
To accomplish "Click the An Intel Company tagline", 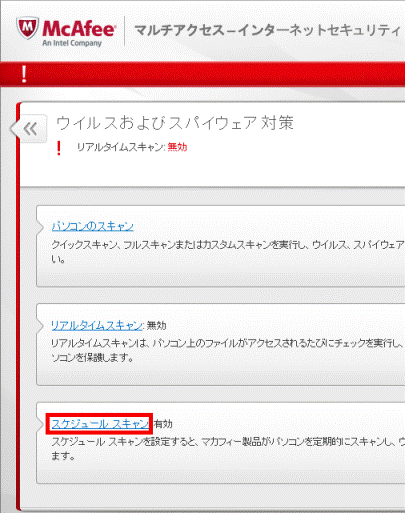I will pyautogui.click(x=72, y=43).
